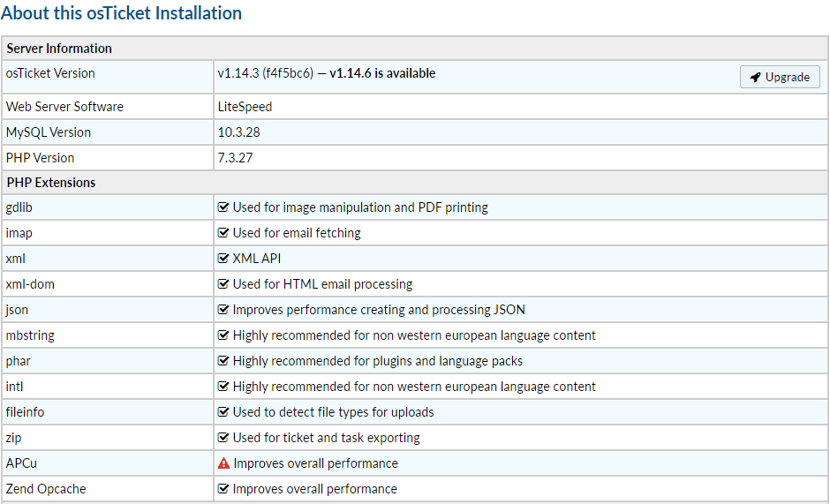Click the xml-dom HTML email check icon
Viewport: 830px width, 504px height.
pos(223,284)
